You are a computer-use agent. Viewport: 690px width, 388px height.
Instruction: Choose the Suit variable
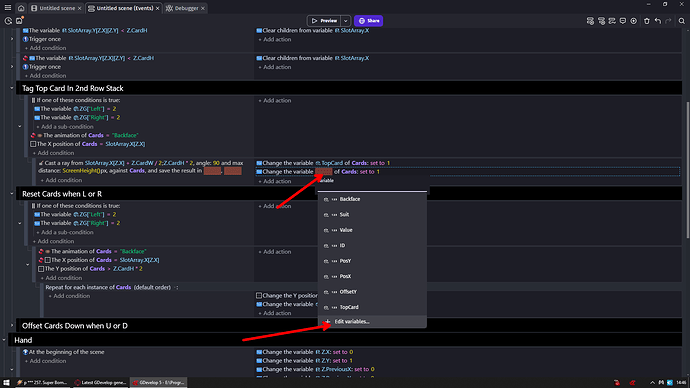tap(372, 215)
